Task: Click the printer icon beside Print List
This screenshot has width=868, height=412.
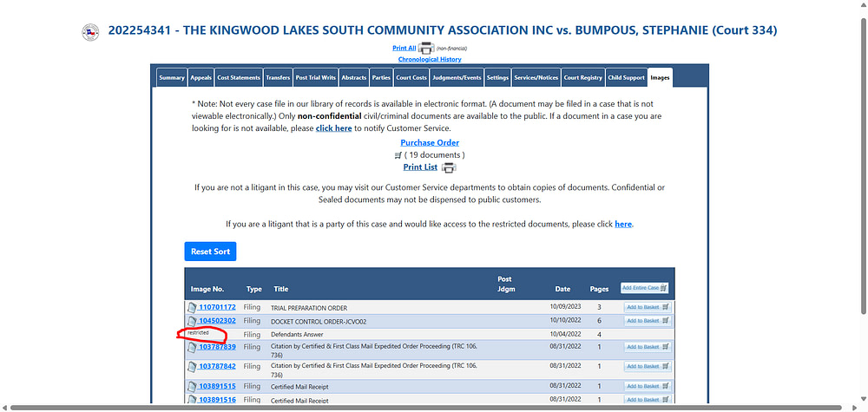Action: 449,167
